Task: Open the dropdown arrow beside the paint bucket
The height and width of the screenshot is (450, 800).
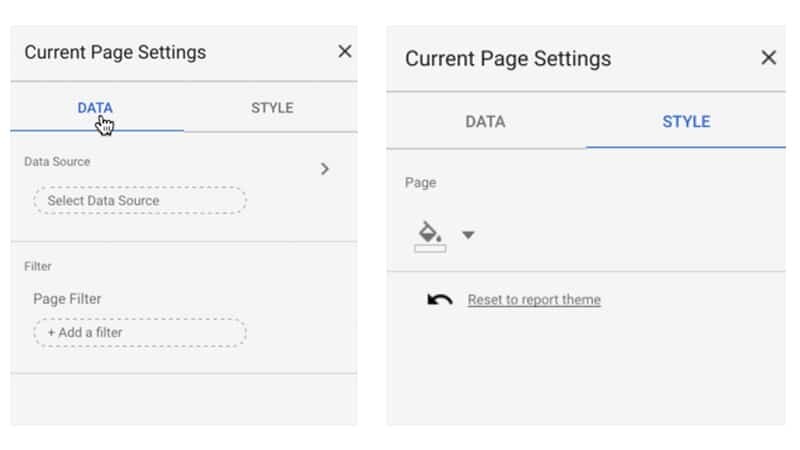Action: (x=468, y=235)
